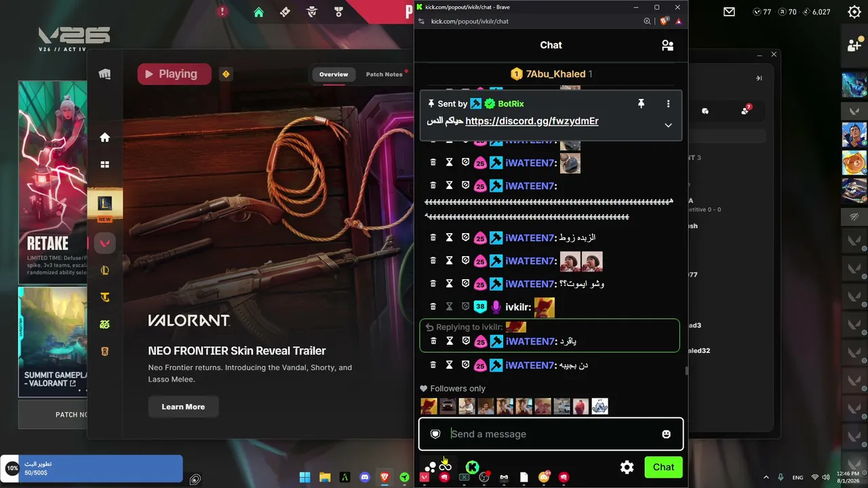
Task: Click the Brave browser taskbar icon
Action: coord(384,478)
